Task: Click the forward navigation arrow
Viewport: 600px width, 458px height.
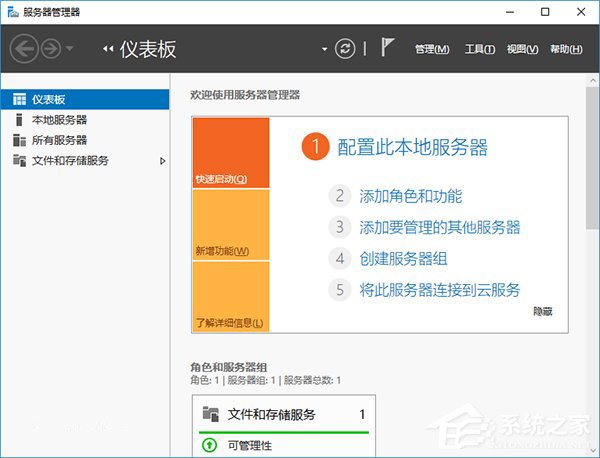Action: [51, 49]
